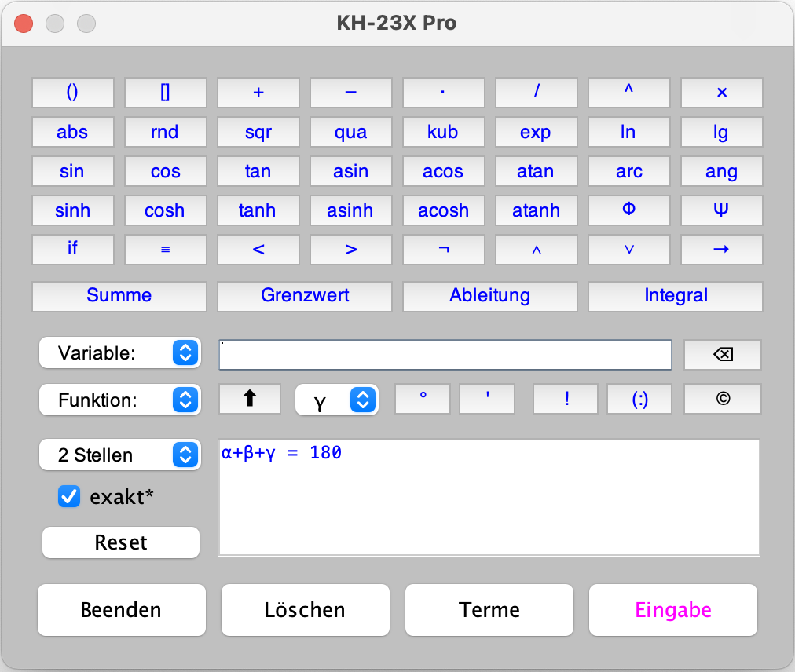Open the Variable dropdown
This screenshot has width=795, height=672.
pyautogui.click(x=120, y=353)
